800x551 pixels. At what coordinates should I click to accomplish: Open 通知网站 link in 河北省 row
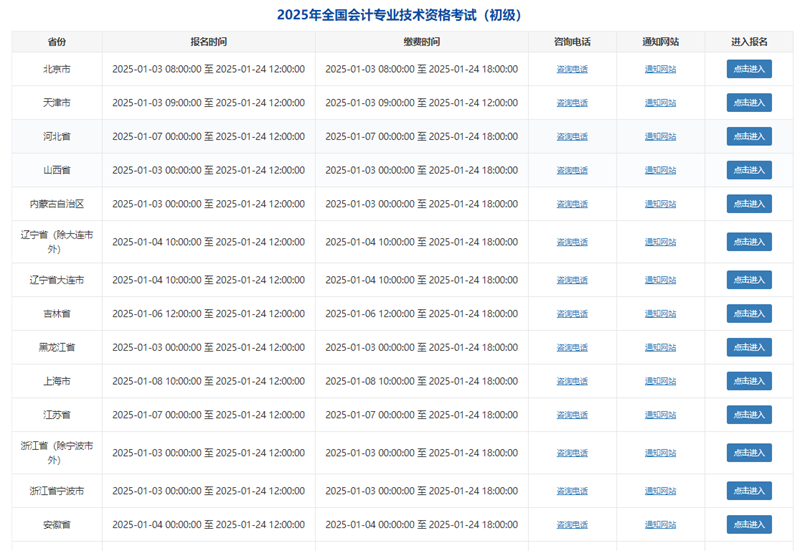point(660,136)
